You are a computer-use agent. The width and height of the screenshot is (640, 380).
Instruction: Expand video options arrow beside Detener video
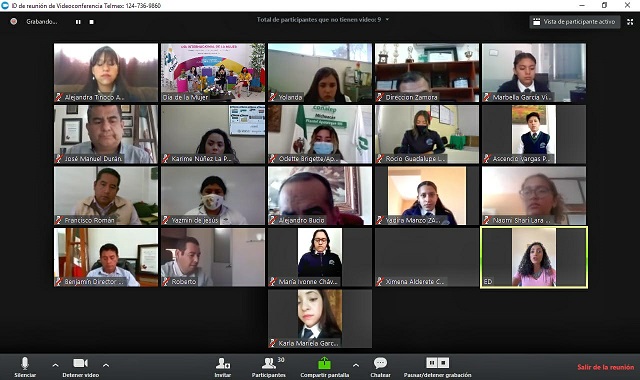106,365
